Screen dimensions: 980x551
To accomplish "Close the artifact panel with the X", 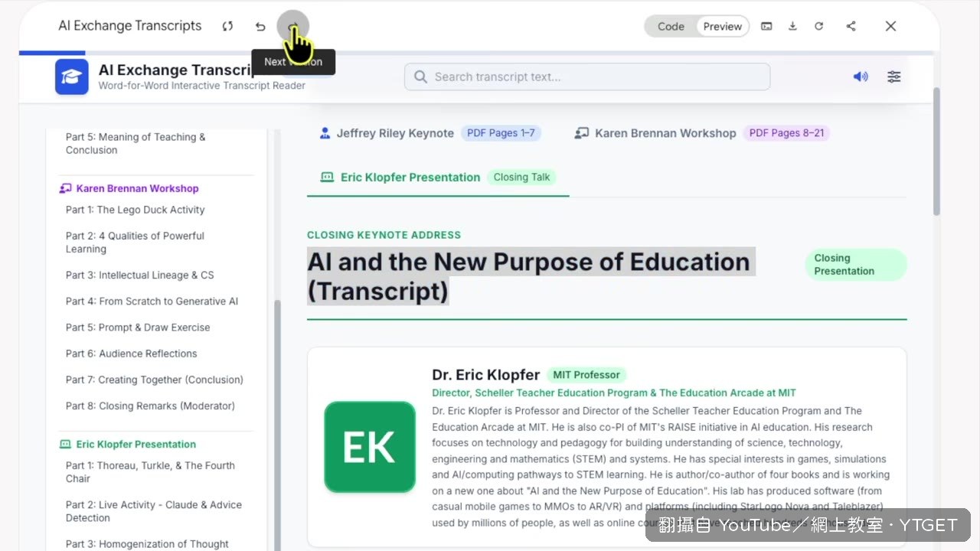I will coord(890,26).
